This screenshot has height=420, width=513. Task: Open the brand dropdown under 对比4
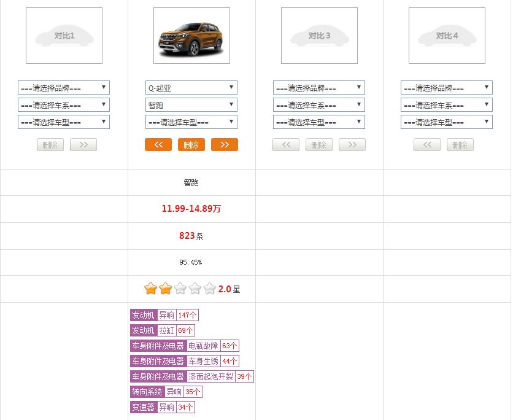coord(447,88)
